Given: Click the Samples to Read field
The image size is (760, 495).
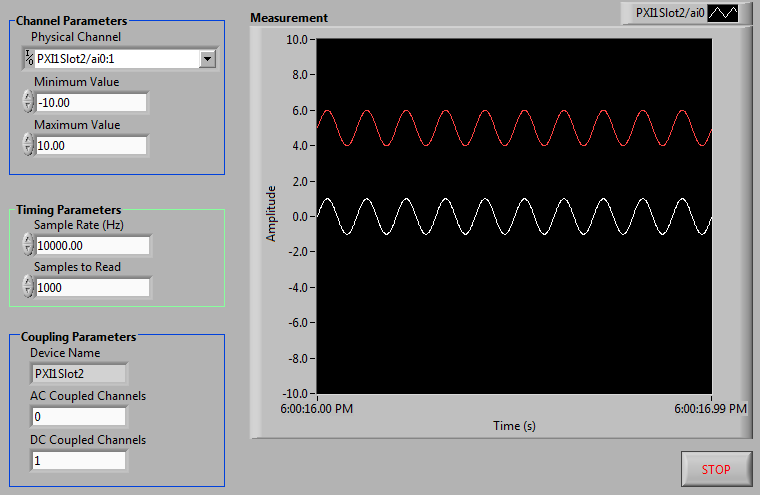Looking at the screenshot, I should click(92, 288).
